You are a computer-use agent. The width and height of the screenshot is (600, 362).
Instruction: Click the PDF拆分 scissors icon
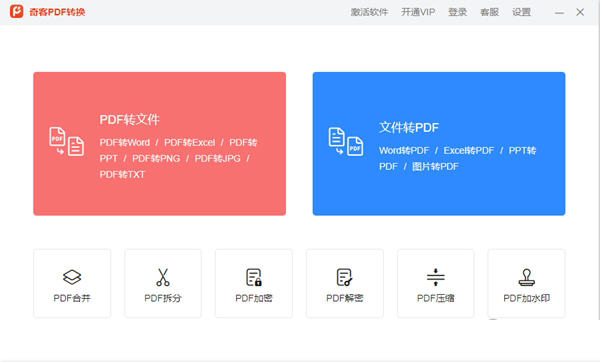pos(163,277)
